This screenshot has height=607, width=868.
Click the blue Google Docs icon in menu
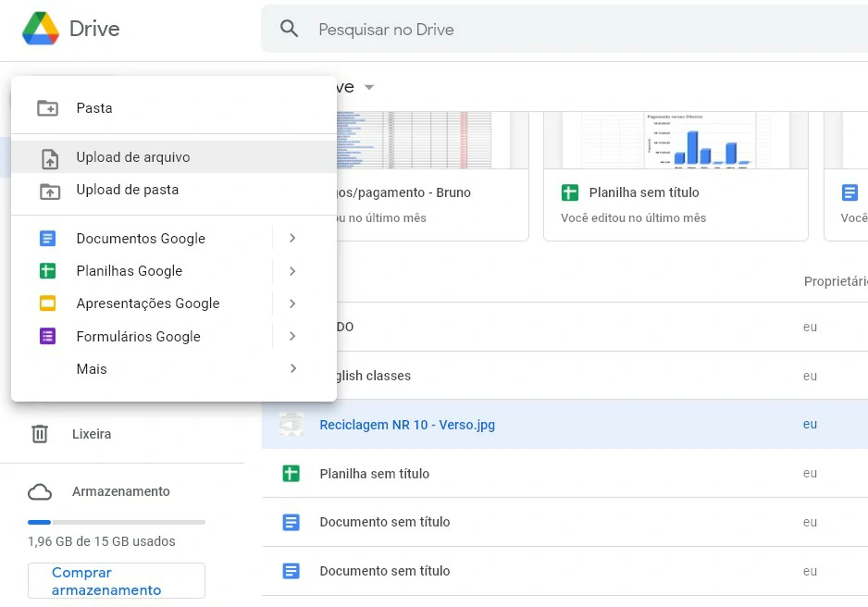coord(47,239)
